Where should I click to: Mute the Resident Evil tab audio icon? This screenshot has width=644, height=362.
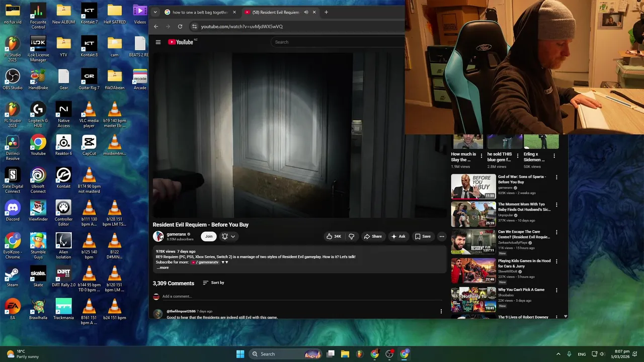coord(306,12)
